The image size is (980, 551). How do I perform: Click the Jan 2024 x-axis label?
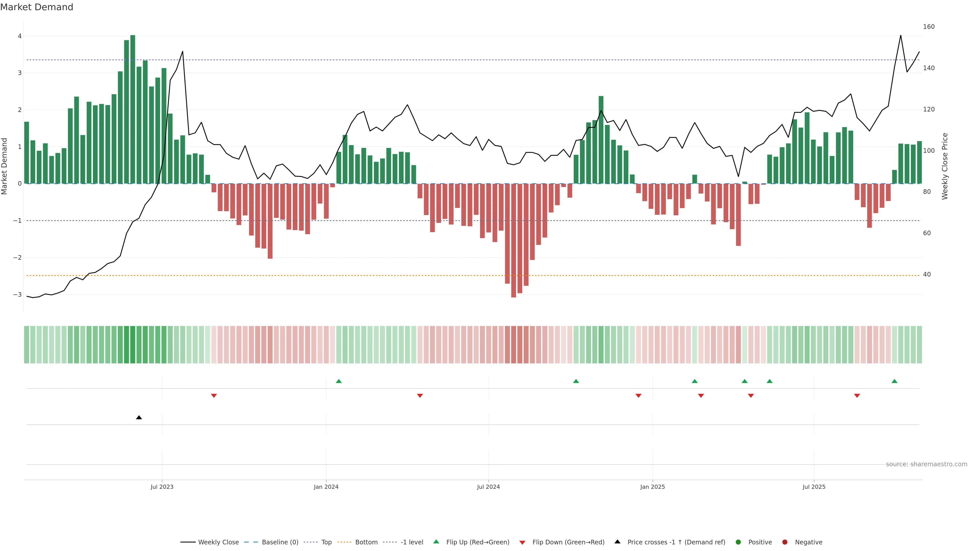[x=326, y=487]
